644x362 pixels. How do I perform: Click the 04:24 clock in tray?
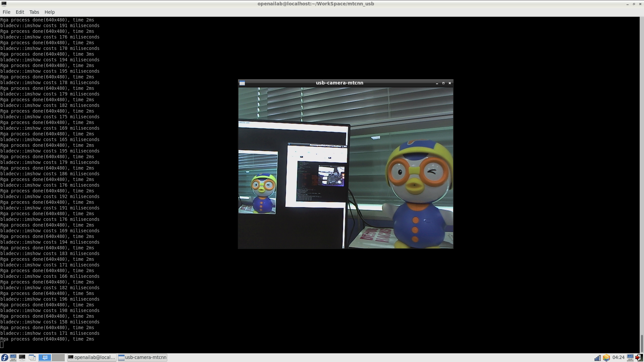[618, 358]
